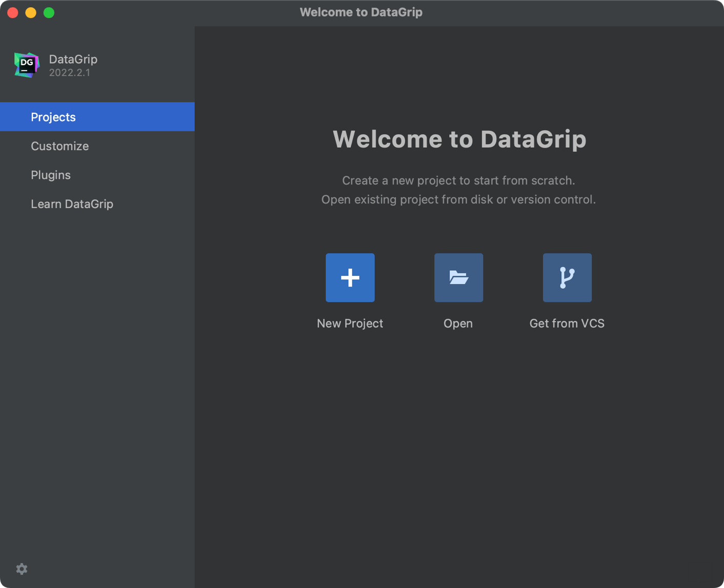Open the Customize section
This screenshot has width=724, height=588.
tap(59, 146)
